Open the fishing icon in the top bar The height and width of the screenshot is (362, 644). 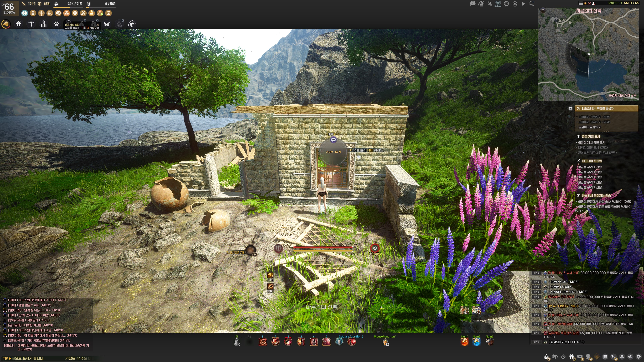[x=132, y=24]
